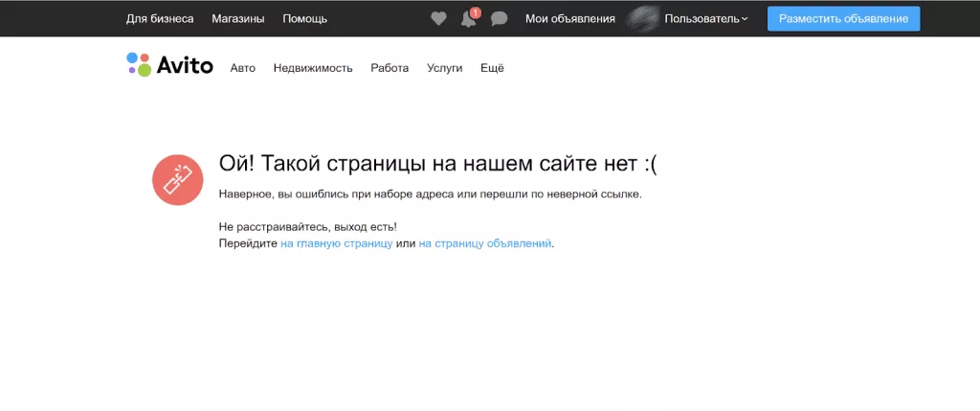Open messages speech bubble icon
980x411 pixels.
499,18
